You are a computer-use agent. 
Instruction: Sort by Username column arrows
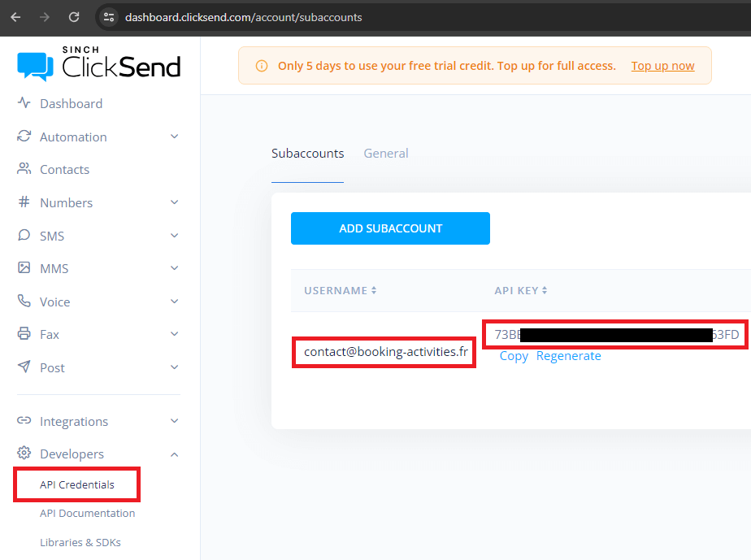[374, 291]
